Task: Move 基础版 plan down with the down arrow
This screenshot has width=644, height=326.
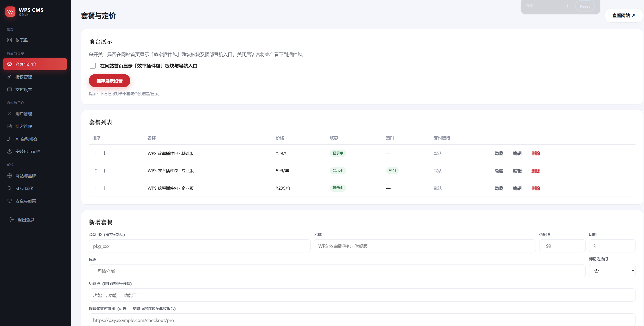Action: (104, 153)
